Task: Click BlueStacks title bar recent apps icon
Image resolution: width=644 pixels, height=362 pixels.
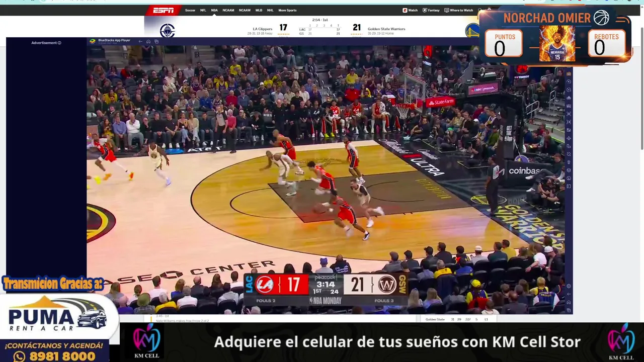Action: tap(156, 41)
